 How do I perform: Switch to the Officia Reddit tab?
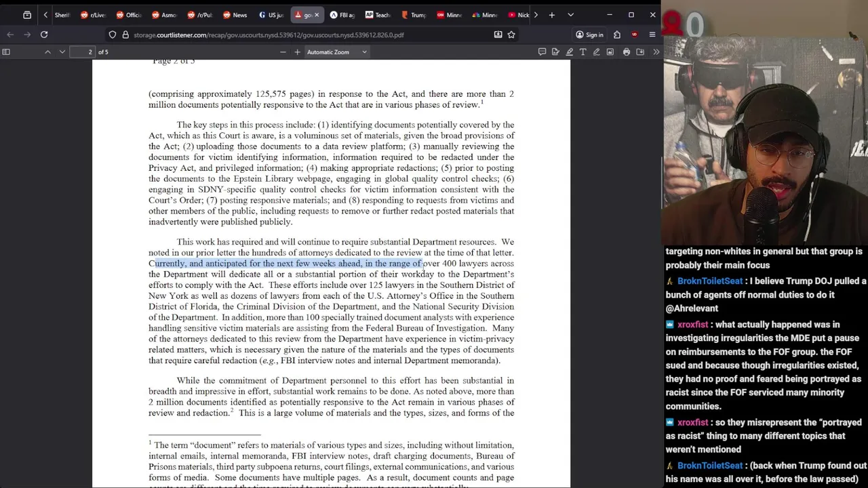point(129,15)
